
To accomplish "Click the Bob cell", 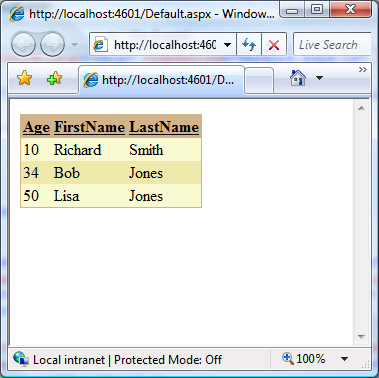I will 90,173.
